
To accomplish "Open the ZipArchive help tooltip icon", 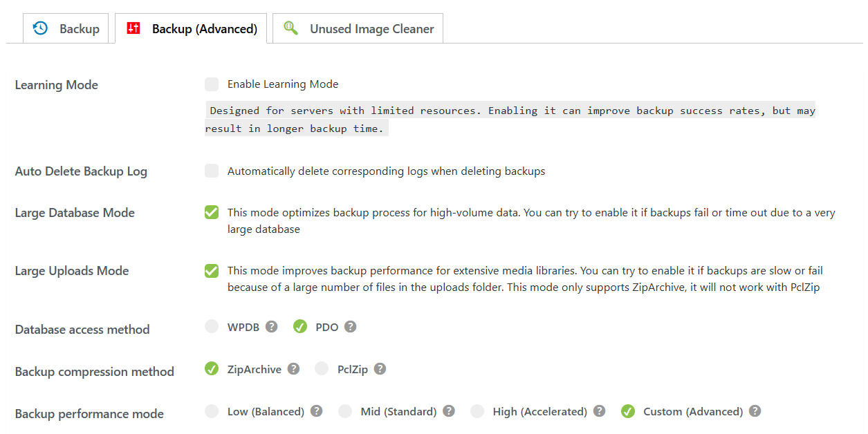I will click(294, 369).
